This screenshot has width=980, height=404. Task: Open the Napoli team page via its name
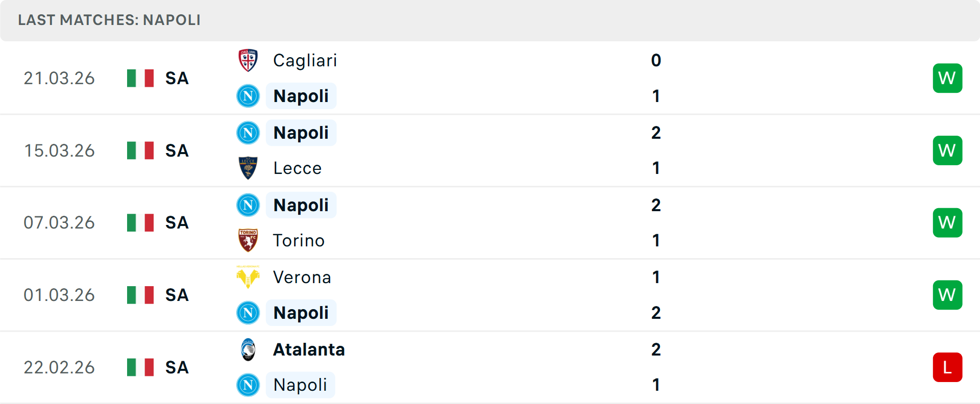[301, 96]
